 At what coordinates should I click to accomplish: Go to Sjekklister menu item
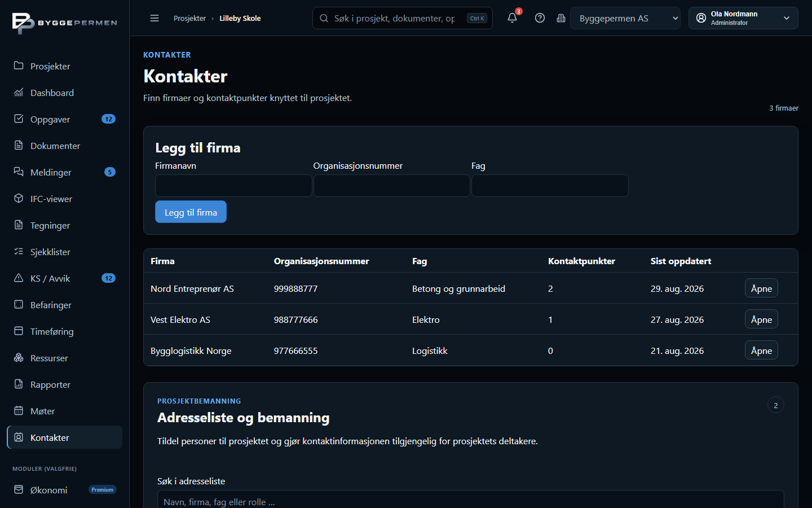point(64,252)
